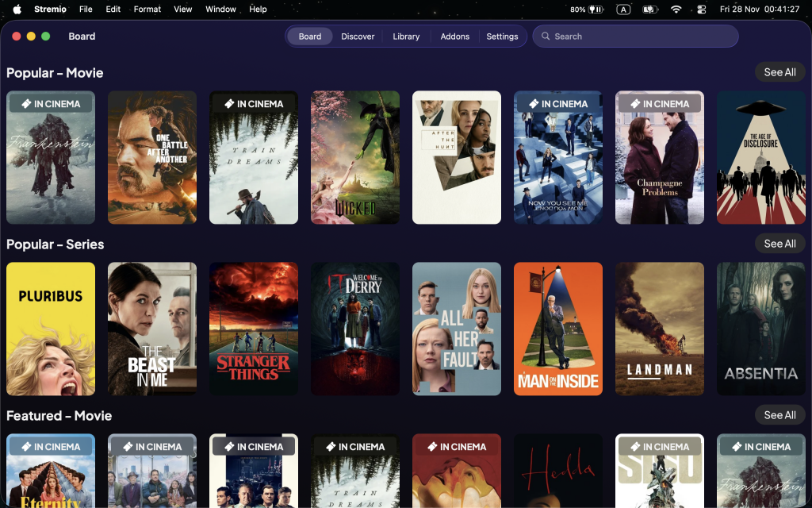This screenshot has width=812, height=508.
Task: Open Control Center from the menu bar
Action: [x=701, y=10]
